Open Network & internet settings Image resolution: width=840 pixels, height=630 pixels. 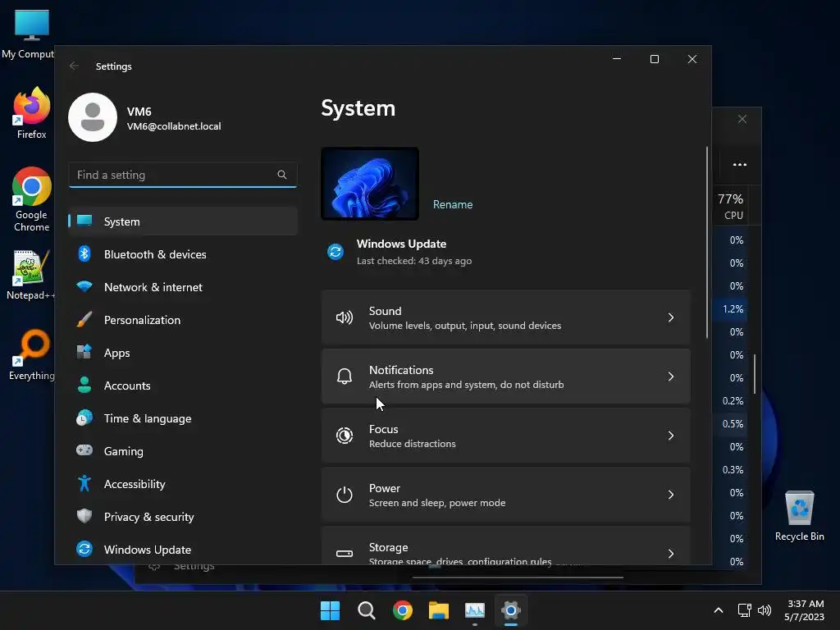(183, 287)
